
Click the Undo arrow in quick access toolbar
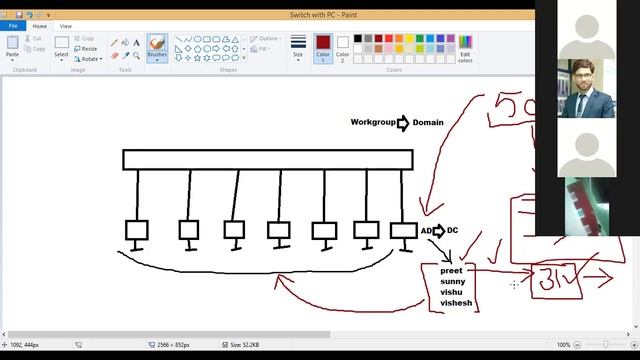(29, 15)
